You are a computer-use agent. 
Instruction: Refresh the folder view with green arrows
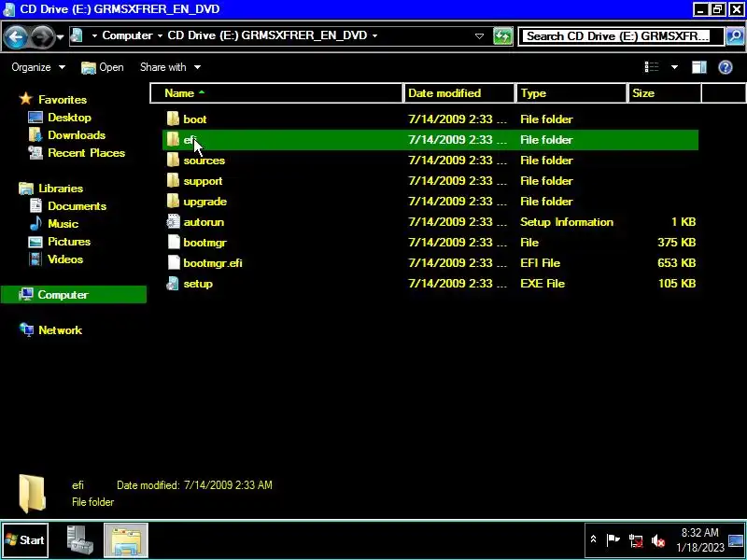[502, 36]
